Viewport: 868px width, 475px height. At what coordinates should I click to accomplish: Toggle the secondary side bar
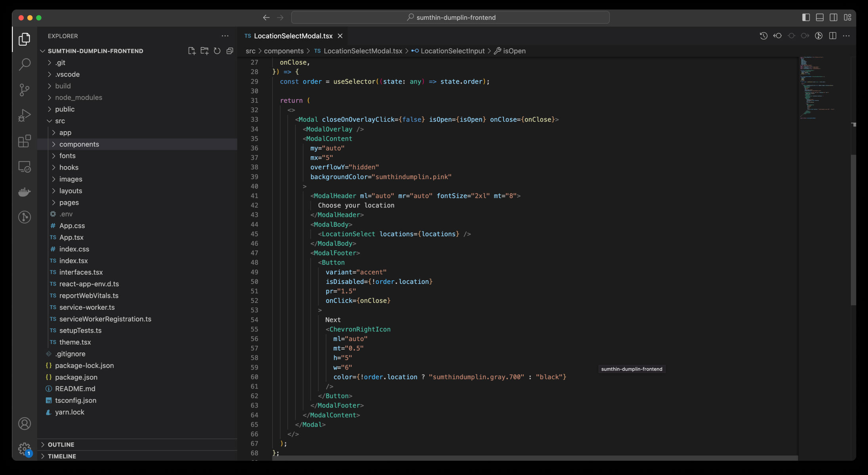[834, 17]
